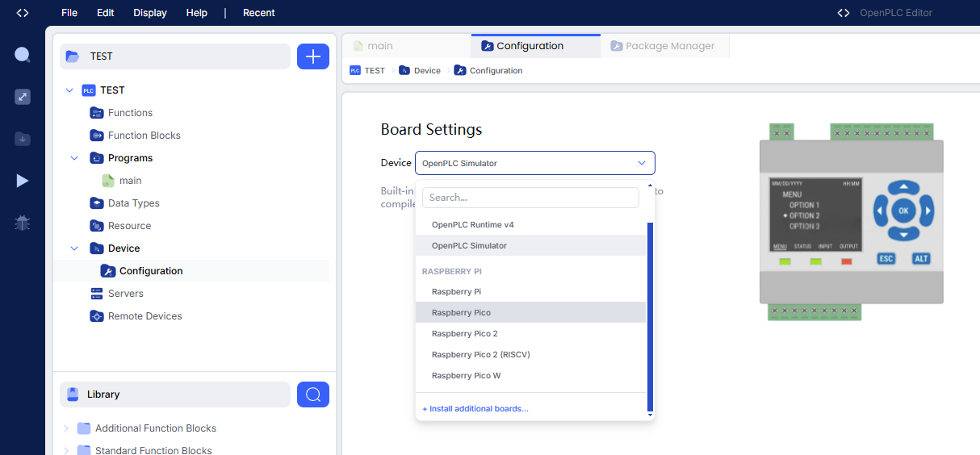Image resolution: width=980 pixels, height=455 pixels.
Task: Click the PLC icon beside TEST root
Action: [x=89, y=90]
